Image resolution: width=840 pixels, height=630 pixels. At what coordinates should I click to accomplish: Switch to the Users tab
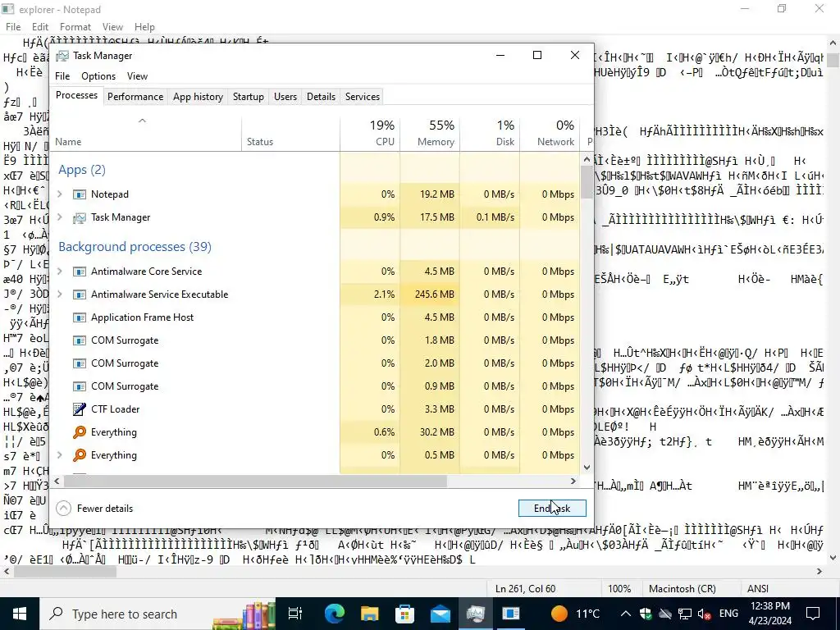click(x=285, y=97)
